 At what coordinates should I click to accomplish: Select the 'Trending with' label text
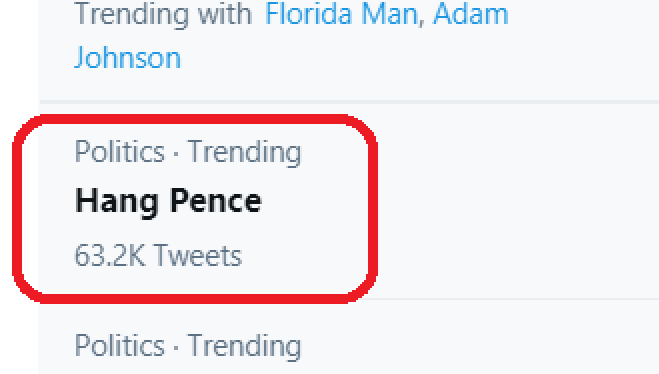[x=163, y=15]
